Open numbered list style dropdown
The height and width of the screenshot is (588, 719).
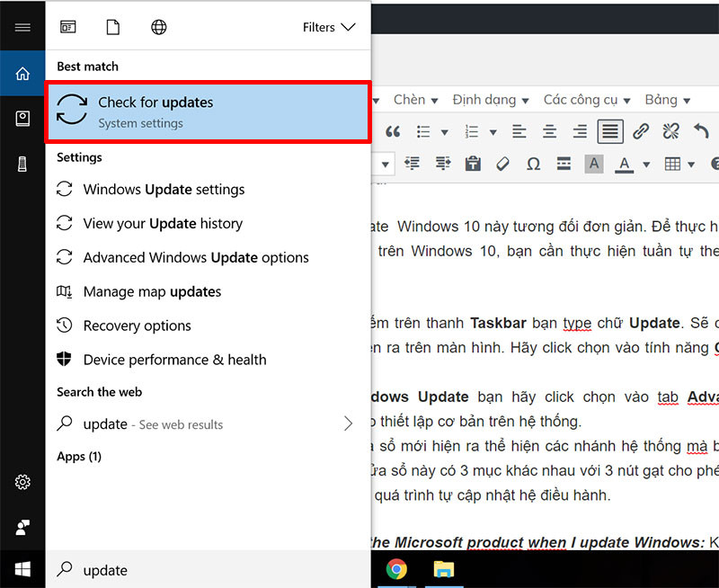click(493, 132)
